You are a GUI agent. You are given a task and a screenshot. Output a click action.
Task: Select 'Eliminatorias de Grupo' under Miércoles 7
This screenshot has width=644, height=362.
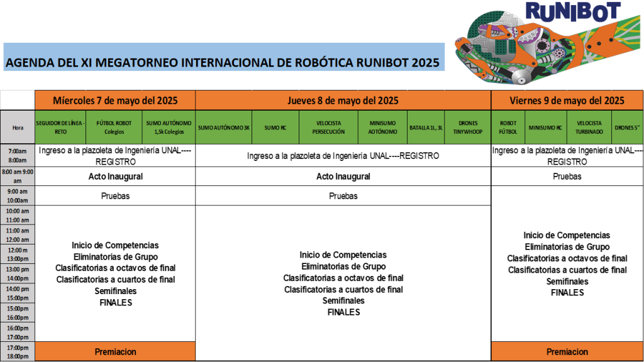pyautogui.click(x=116, y=257)
